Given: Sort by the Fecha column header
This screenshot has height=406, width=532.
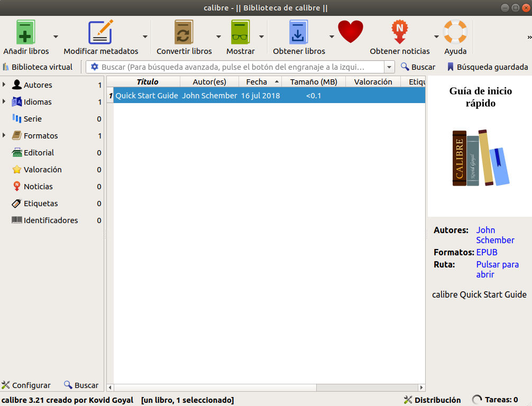Looking at the screenshot, I should (260, 82).
